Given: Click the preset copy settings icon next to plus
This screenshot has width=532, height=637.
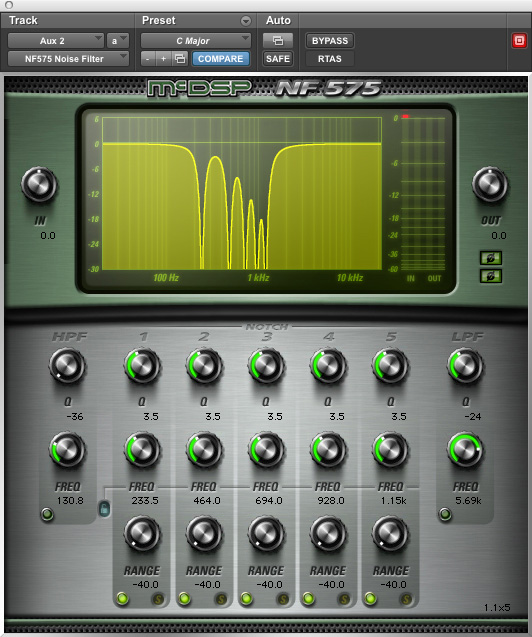Looking at the screenshot, I should [179, 59].
